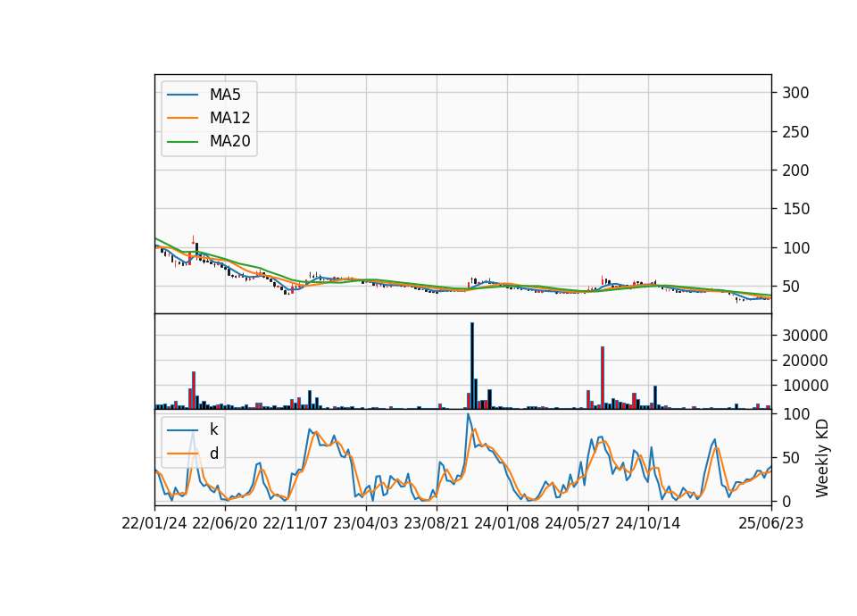
Task: Click the orange MA12 legend line
Action: 182,118
